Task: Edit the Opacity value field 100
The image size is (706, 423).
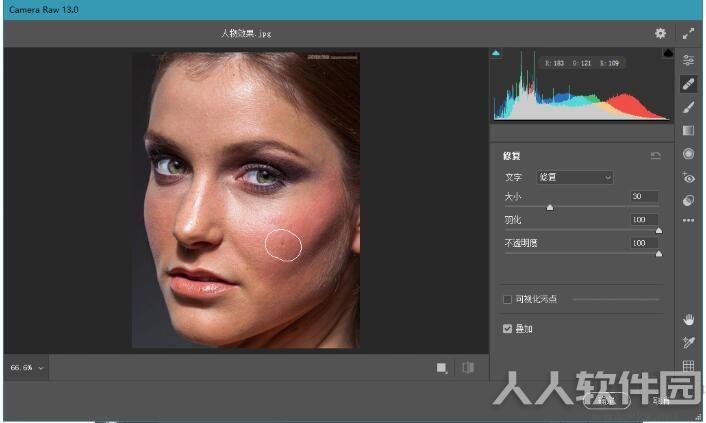Action: click(644, 243)
